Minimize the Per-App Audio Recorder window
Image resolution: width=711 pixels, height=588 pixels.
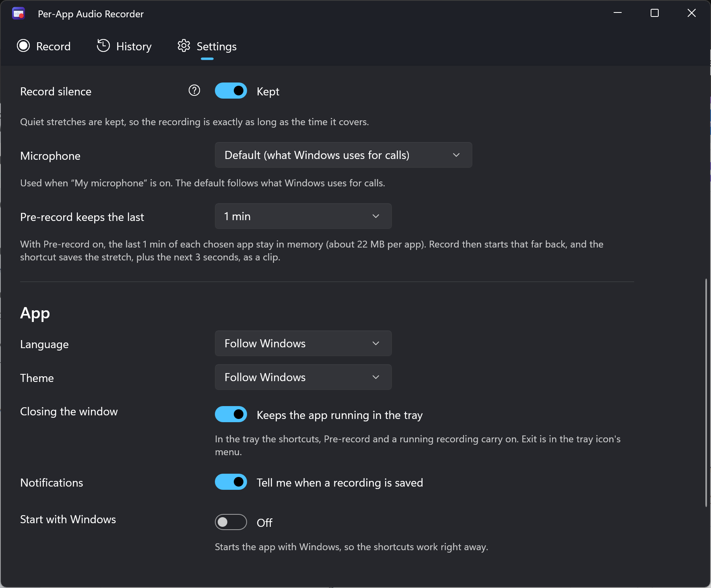(618, 13)
